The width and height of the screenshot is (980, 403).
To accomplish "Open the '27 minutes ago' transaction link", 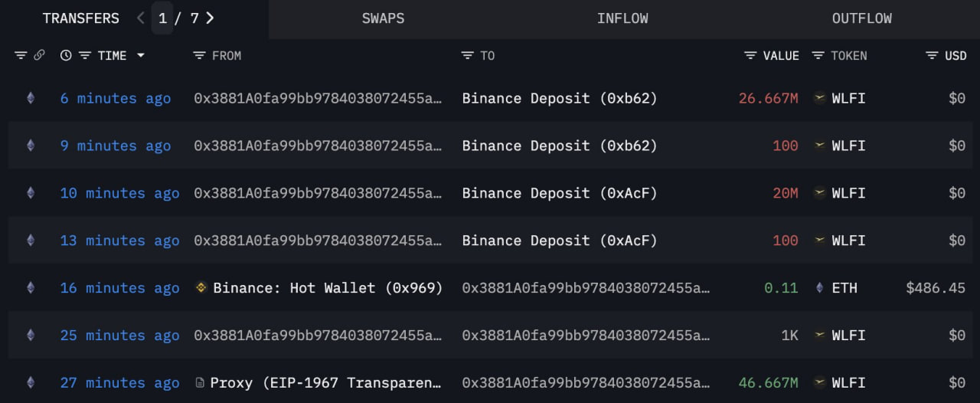I will 119,382.
